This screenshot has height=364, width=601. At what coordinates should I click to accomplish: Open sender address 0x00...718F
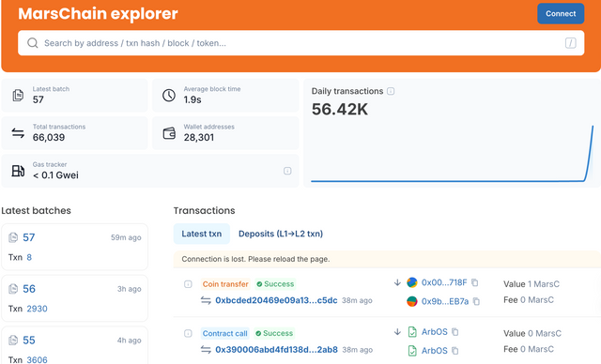pyautogui.click(x=444, y=282)
